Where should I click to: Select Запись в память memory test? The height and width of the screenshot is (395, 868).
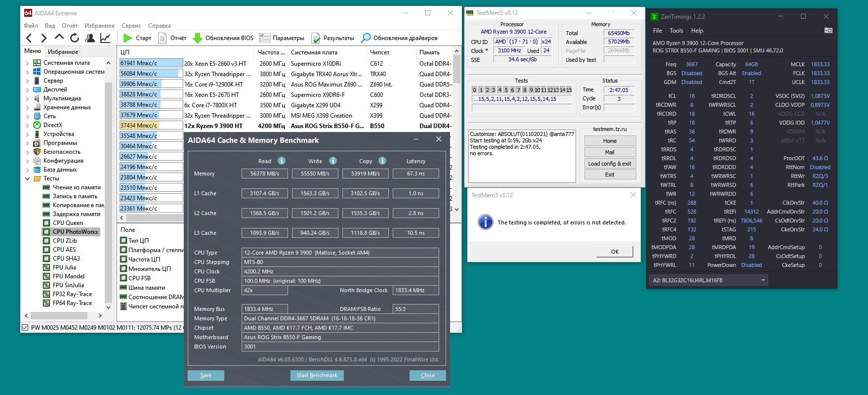(75, 196)
